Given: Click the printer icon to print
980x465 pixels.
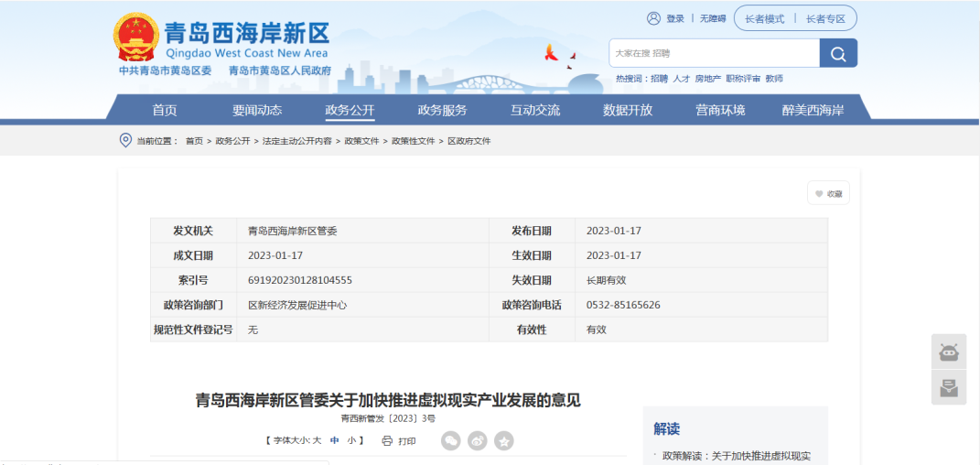Looking at the screenshot, I should [x=387, y=441].
